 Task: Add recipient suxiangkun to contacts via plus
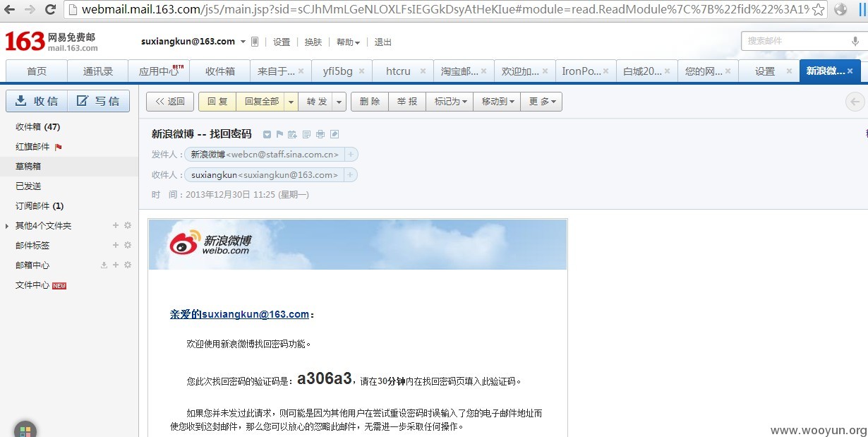pos(350,174)
